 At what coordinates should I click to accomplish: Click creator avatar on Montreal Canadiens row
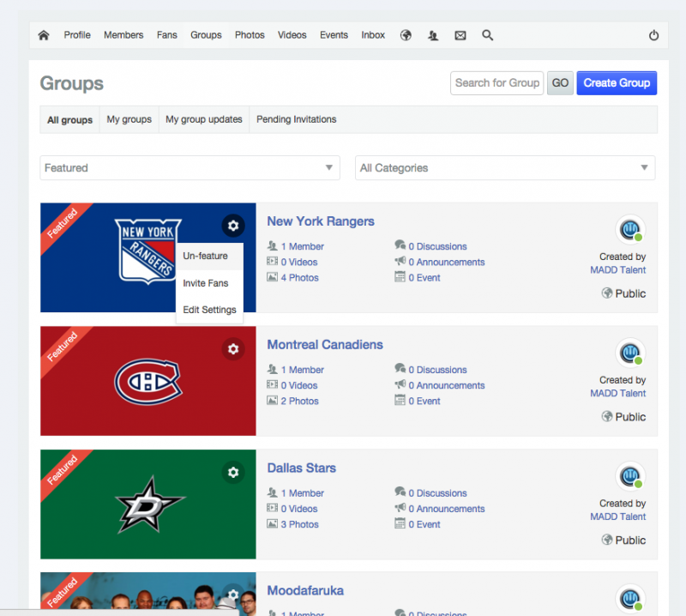[x=630, y=353]
